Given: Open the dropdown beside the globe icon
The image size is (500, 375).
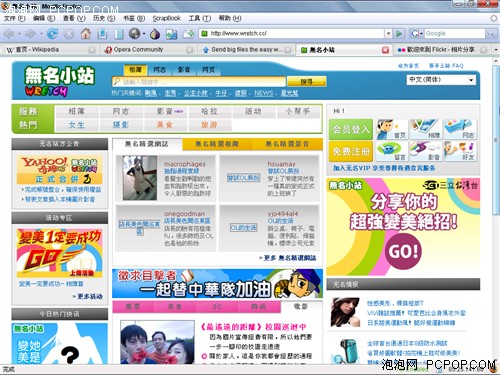Looking at the screenshot, I should click(x=144, y=34).
